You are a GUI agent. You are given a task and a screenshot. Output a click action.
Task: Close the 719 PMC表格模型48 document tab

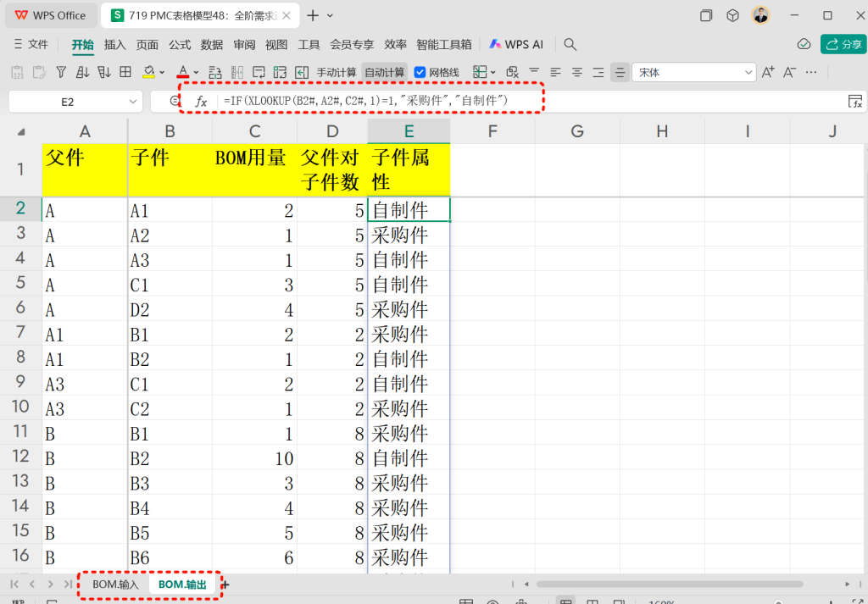287,15
